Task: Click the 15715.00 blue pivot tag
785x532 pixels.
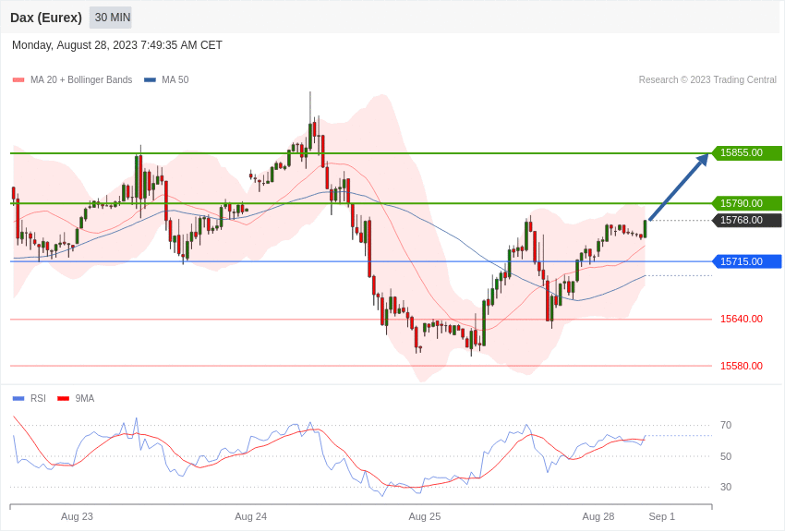Action: 746,261
